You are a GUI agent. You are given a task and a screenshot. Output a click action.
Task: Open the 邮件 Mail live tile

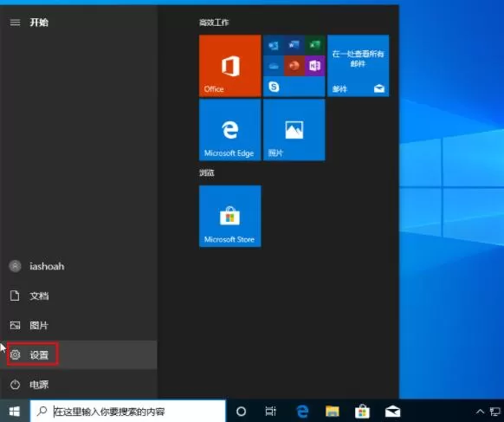[358, 66]
